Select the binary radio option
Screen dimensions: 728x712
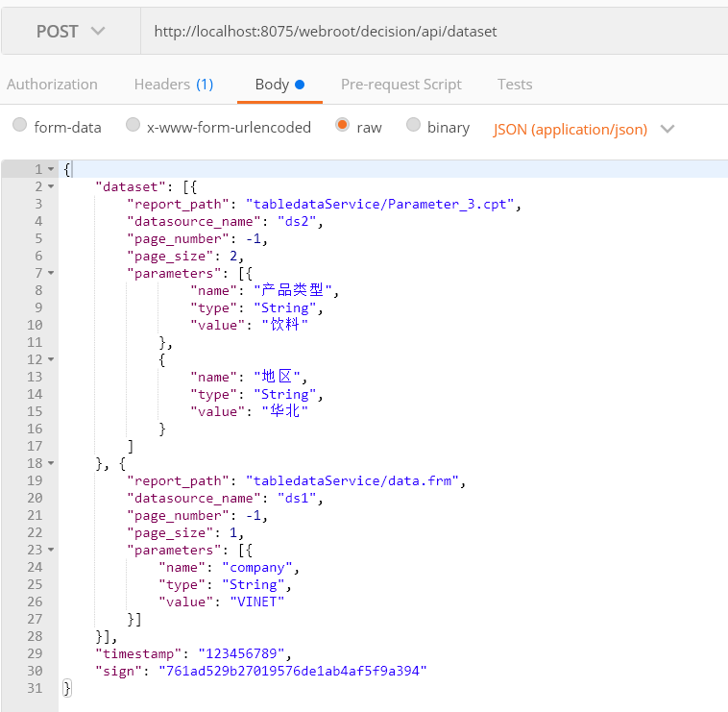(x=413, y=125)
